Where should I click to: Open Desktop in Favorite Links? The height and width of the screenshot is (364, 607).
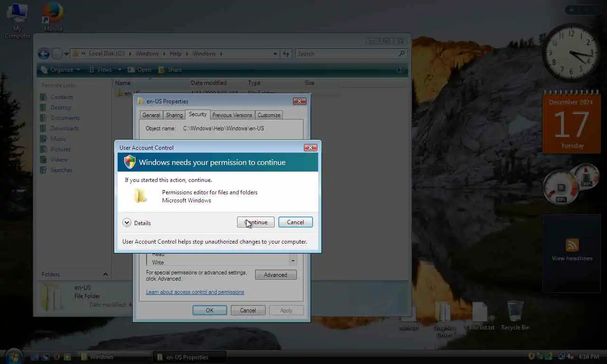(x=55, y=108)
